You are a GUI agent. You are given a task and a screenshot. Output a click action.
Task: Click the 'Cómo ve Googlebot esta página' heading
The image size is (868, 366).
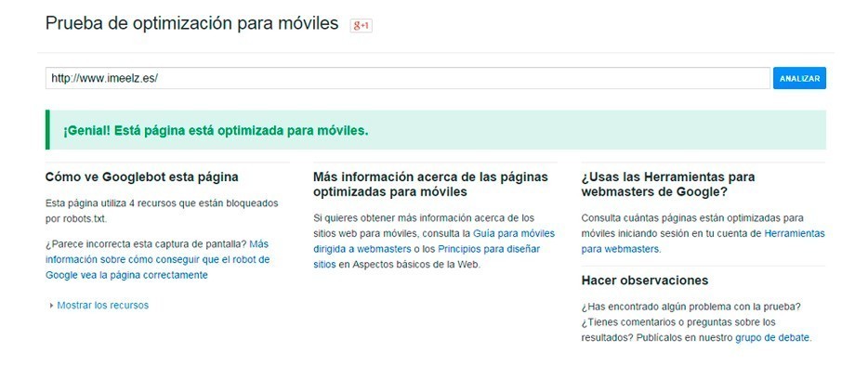141,177
